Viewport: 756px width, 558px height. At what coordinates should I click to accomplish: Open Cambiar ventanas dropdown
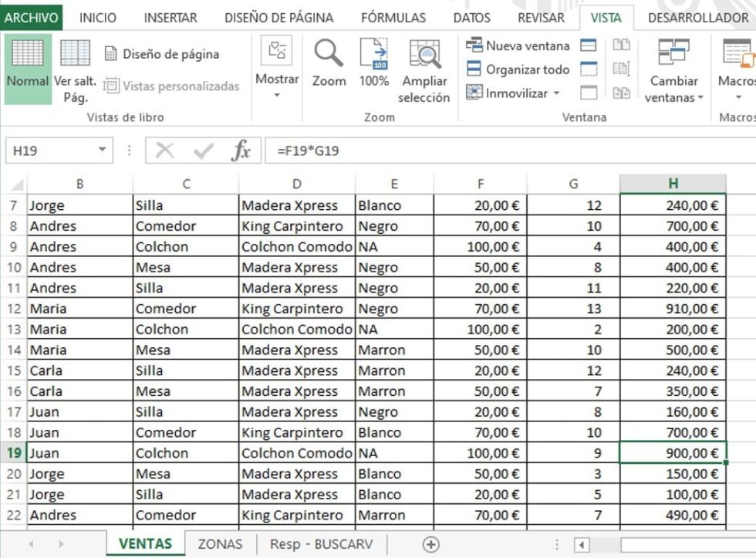click(674, 70)
